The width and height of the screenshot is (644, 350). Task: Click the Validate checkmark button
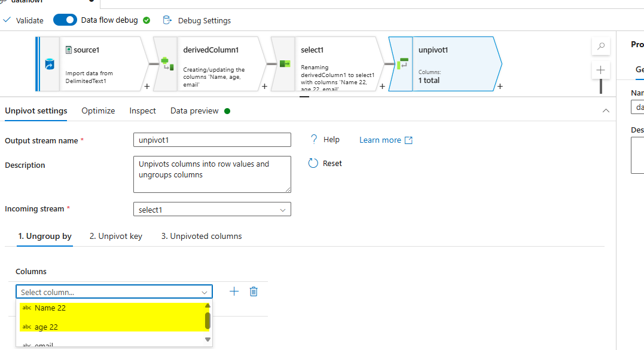[23, 20]
